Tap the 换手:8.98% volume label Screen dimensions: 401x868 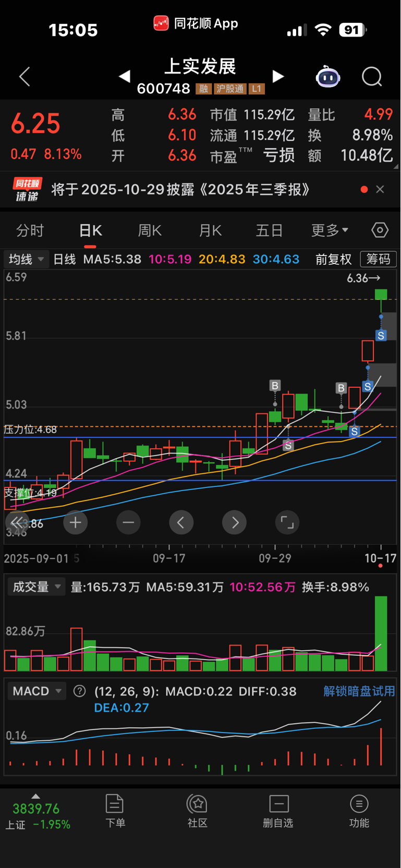(x=335, y=587)
